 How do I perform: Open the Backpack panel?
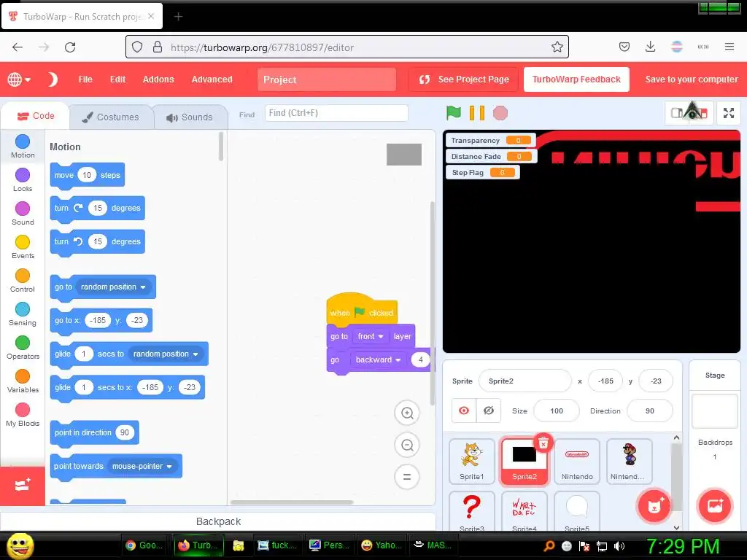point(218,521)
